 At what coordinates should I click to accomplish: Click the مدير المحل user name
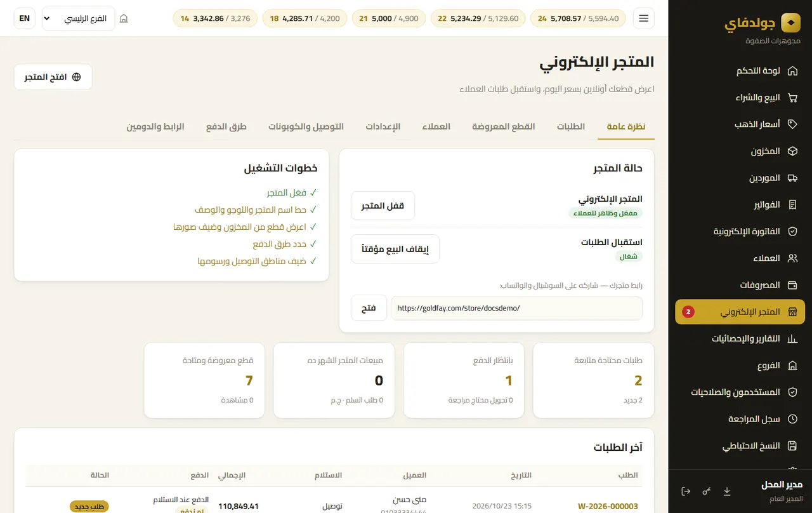pyautogui.click(x=782, y=485)
